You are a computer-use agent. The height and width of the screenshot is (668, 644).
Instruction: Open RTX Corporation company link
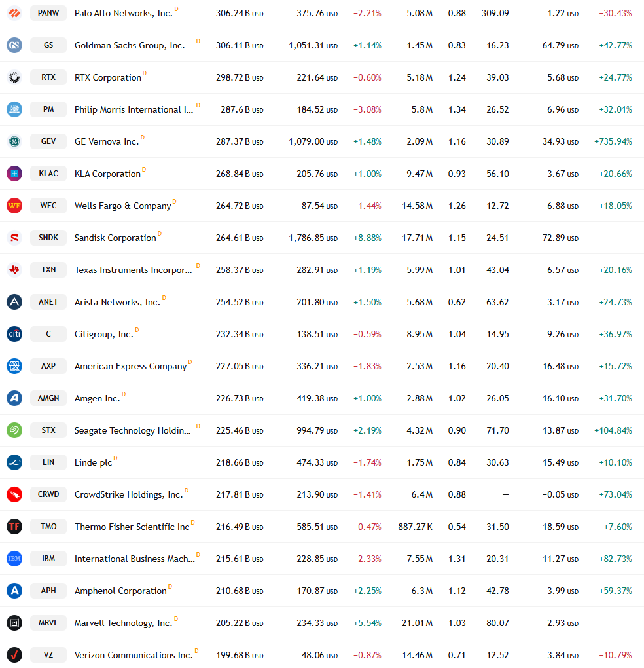click(x=108, y=77)
